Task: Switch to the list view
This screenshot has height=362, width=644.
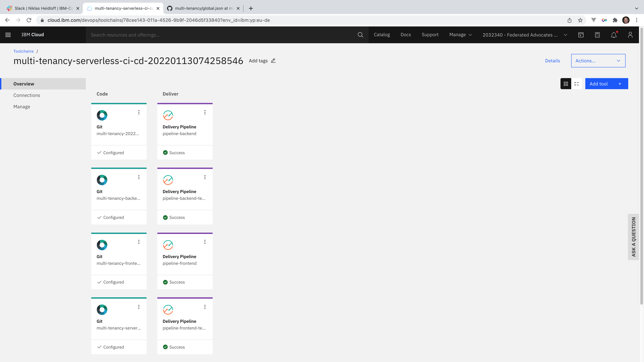Action: point(577,84)
